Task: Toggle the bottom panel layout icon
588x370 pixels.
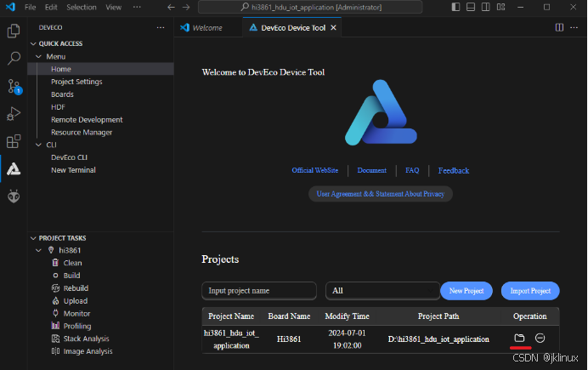Action: click(471, 7)
